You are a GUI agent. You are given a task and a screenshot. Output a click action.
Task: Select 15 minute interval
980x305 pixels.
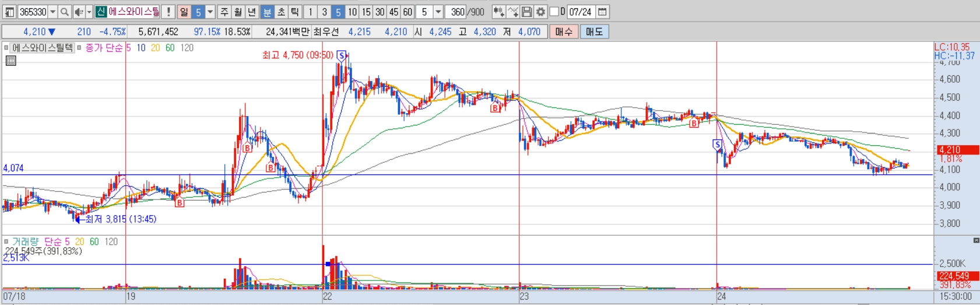(x=366, y=12)
